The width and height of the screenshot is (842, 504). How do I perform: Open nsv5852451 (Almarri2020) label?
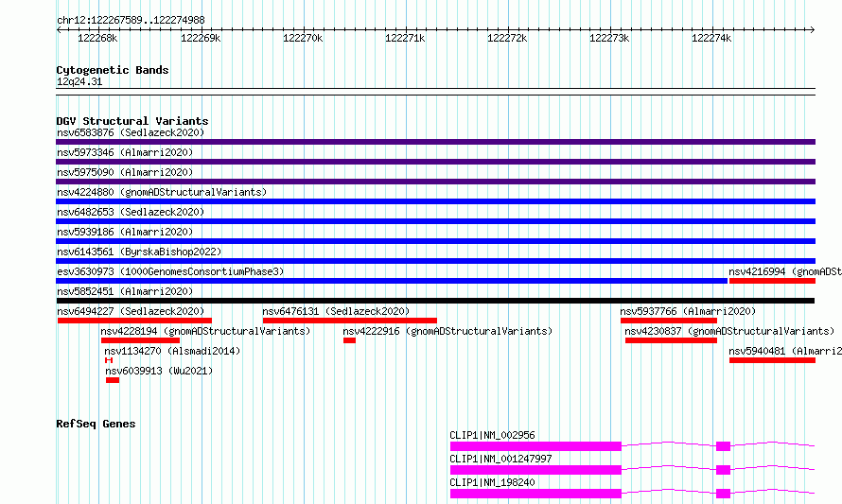pos(125,291)
